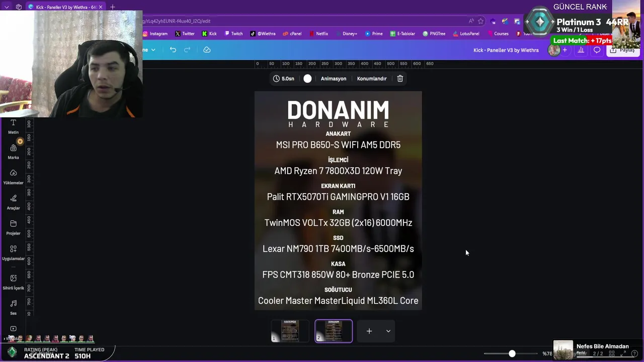Open the Netflix bookmark
Screen dimensions: 644x362
tap(318, 34)
